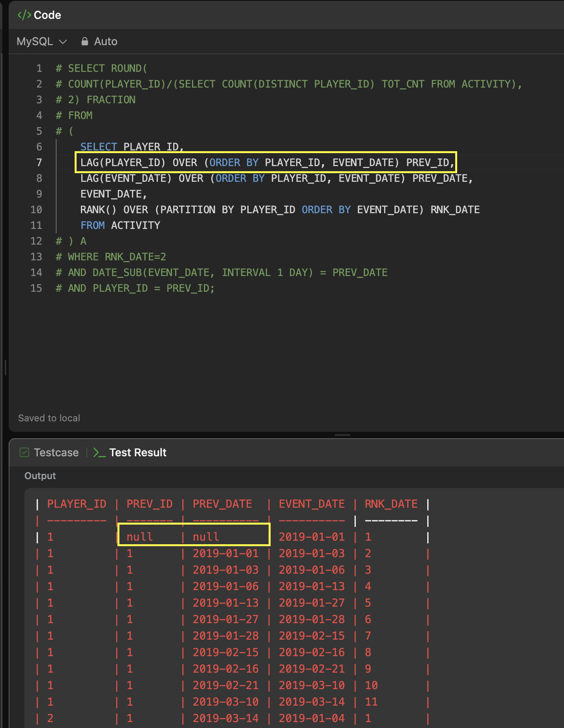Click the null value under PREV_ID
This screenshot has height=728, width=564.
tap(139, 537)
